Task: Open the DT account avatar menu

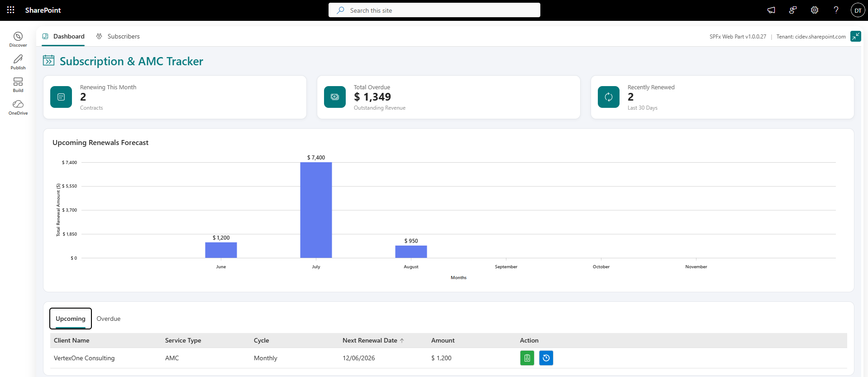Action: pos(858,10)
